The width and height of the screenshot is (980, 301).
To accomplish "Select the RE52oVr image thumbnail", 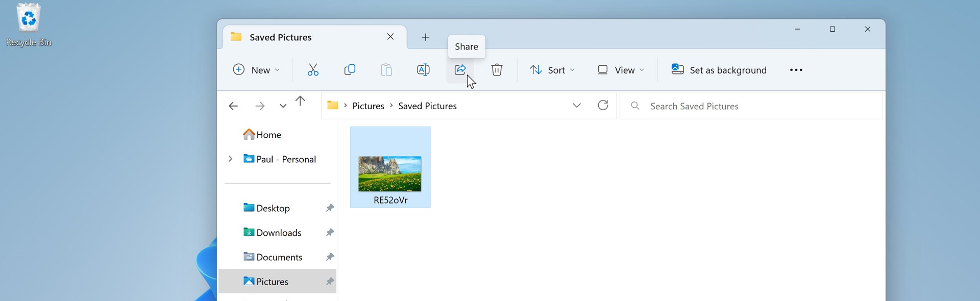I will click(x=390, y=173).
